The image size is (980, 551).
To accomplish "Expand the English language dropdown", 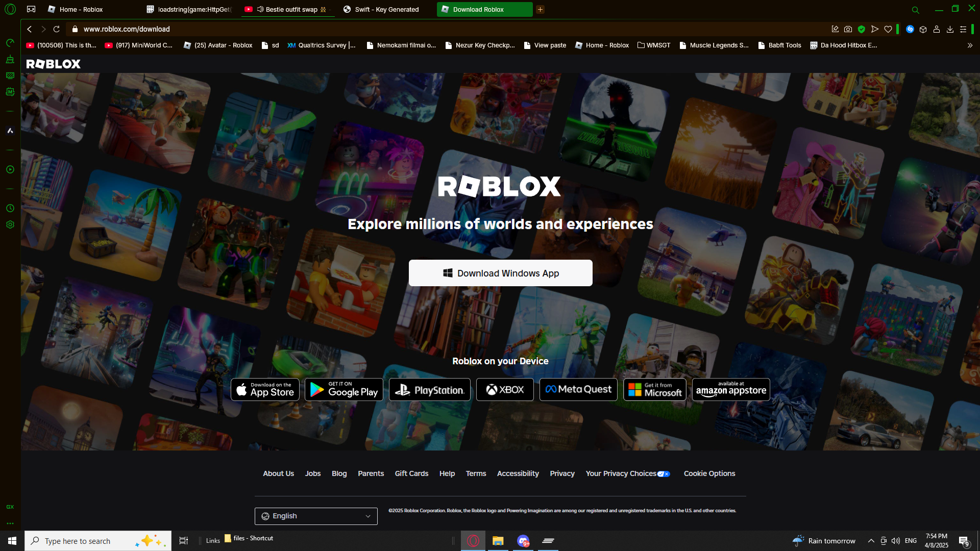I will click(316, 516).
